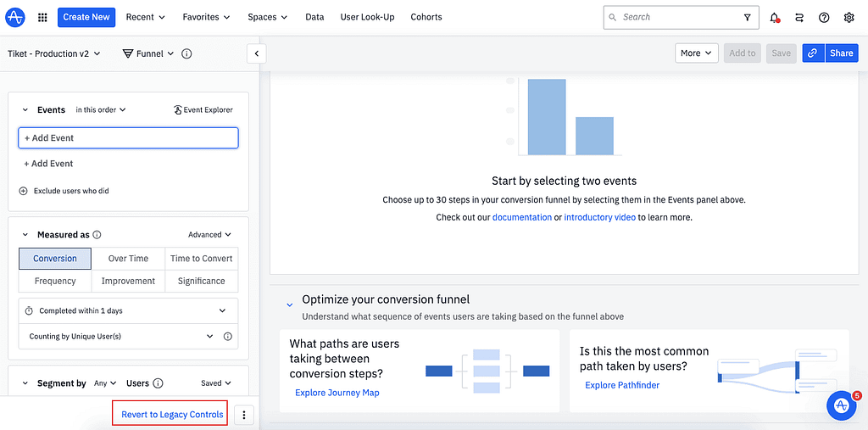Open the Any segment dropdown
Screen dimensions: 868x430
click(x=105, y=383)
